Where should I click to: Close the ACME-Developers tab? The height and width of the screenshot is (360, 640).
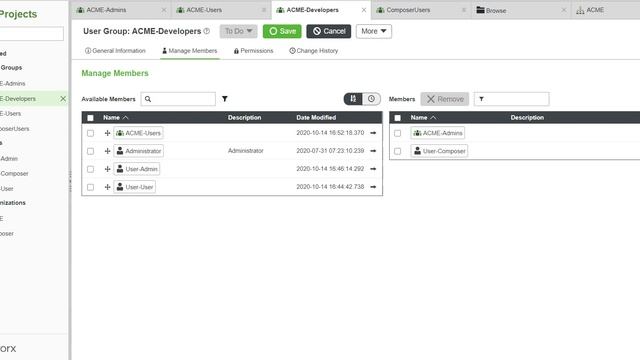pos(364,10)
